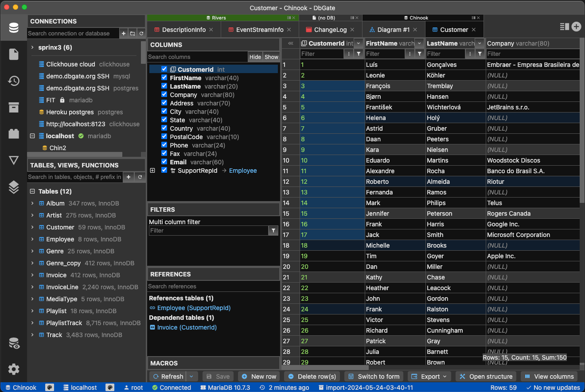The width and height of the screenshot is (585, 392).
Task: Uncheck the FirstName column checkbox
Action: click(x=164, y=78)
